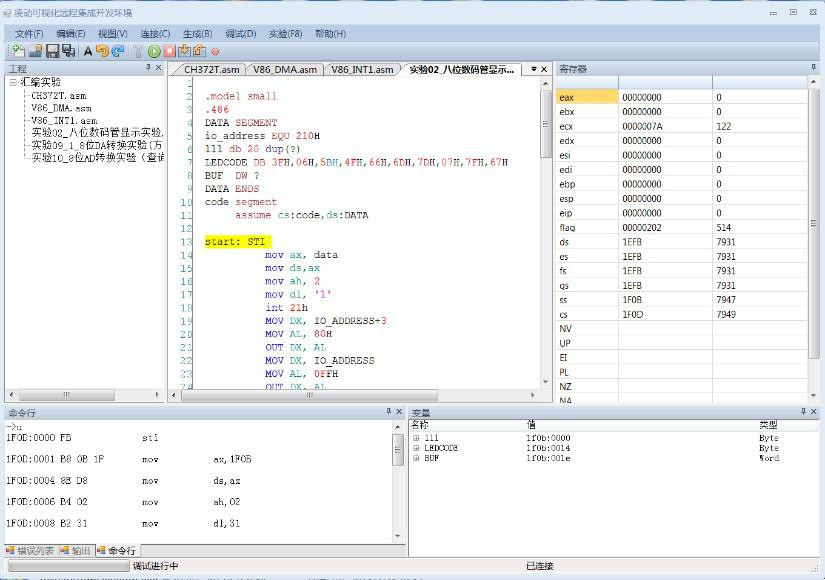Toggle auto-hide pin on 变量 panel
The height and width of the screenshot is (580, 825).
802,412
